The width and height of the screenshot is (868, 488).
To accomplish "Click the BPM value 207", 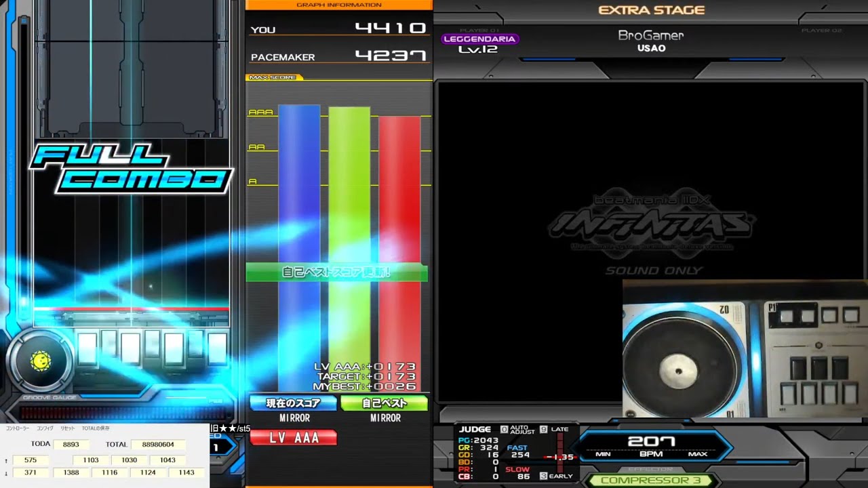I will (x=651, y=442).
